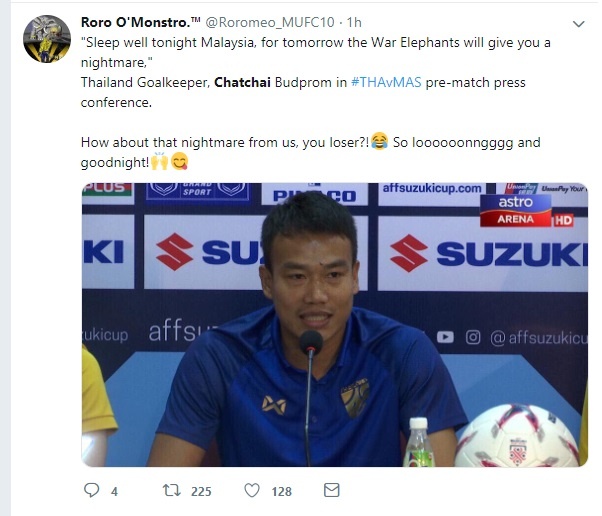This screenshot has height=516, width=602.
Task: Click the raised hands emoji
Action: [x=159, y=161]
